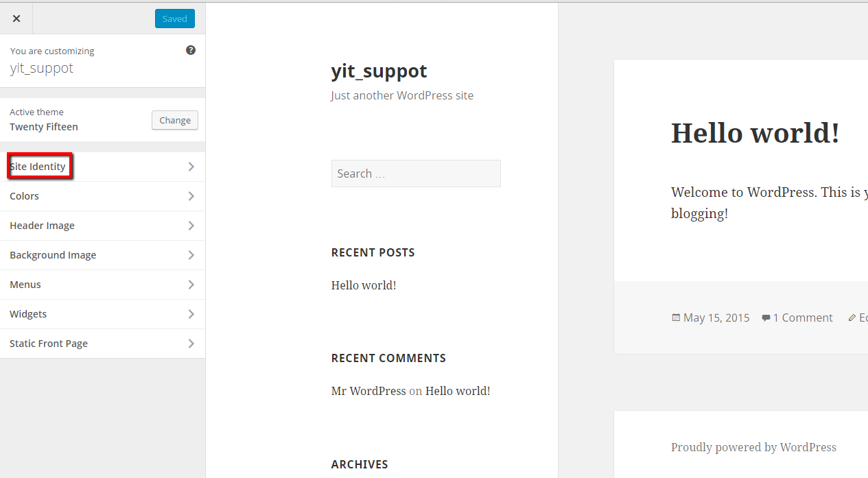Click 'Proudly powered by WordPress' footer link
Viewport: 868px width, 478px height.
pyautogui.click(x=753, y=447)
